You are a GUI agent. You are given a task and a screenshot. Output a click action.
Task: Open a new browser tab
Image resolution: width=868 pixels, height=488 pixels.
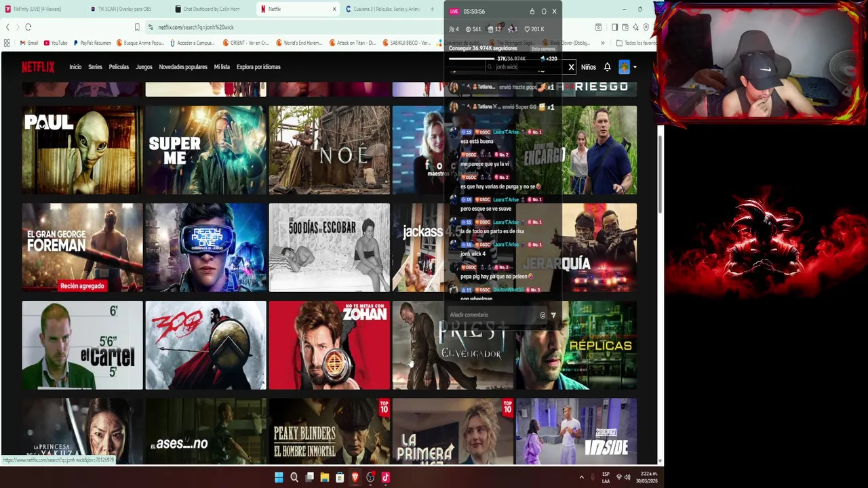point(432,9)
